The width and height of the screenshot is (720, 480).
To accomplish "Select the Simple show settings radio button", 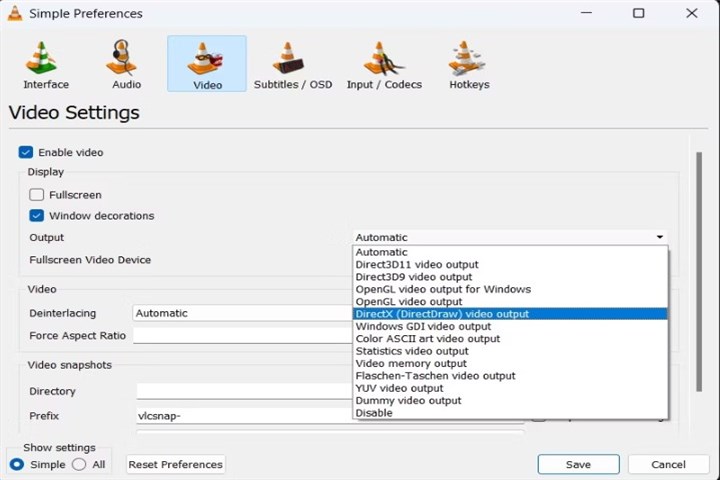I will pos(17,464).
